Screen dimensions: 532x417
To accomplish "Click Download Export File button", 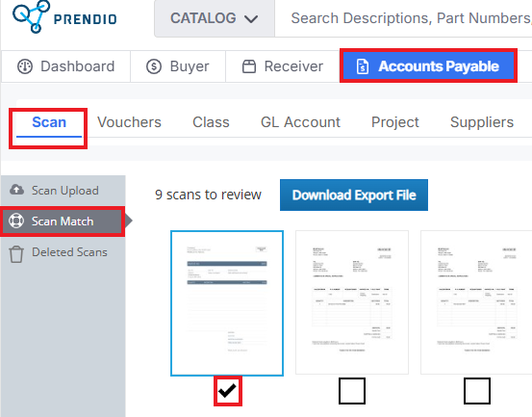I will coord(354,195).
